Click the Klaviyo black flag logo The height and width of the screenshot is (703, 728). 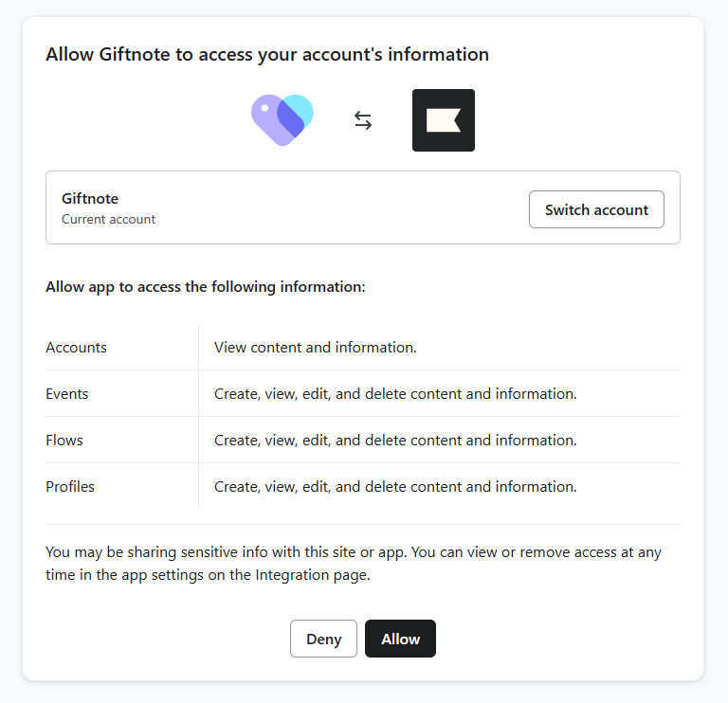(x=444, y=120)
